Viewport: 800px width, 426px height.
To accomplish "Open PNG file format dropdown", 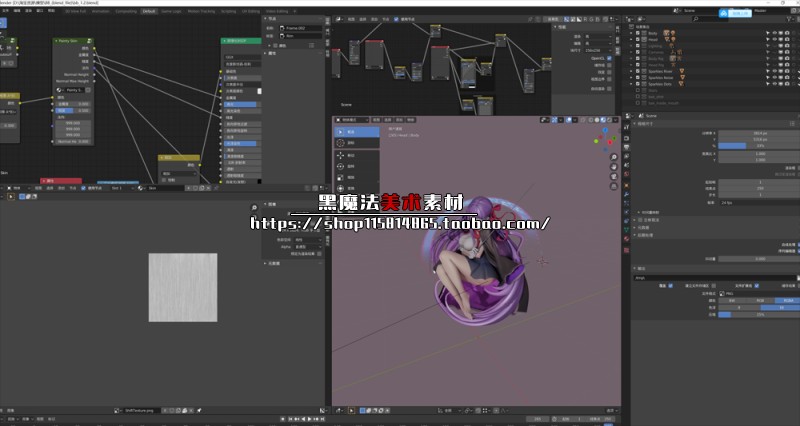I will point(759,293).
